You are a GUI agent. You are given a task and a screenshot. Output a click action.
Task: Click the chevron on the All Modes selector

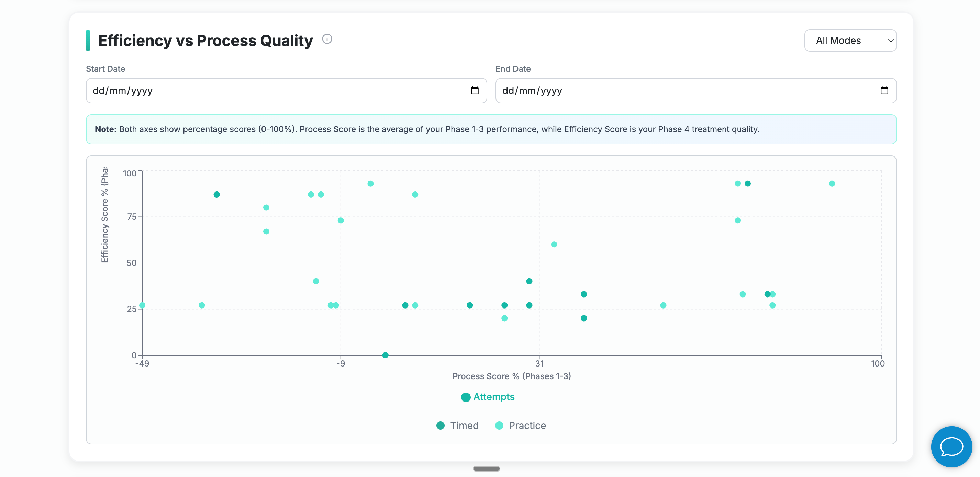click(891, 40)
